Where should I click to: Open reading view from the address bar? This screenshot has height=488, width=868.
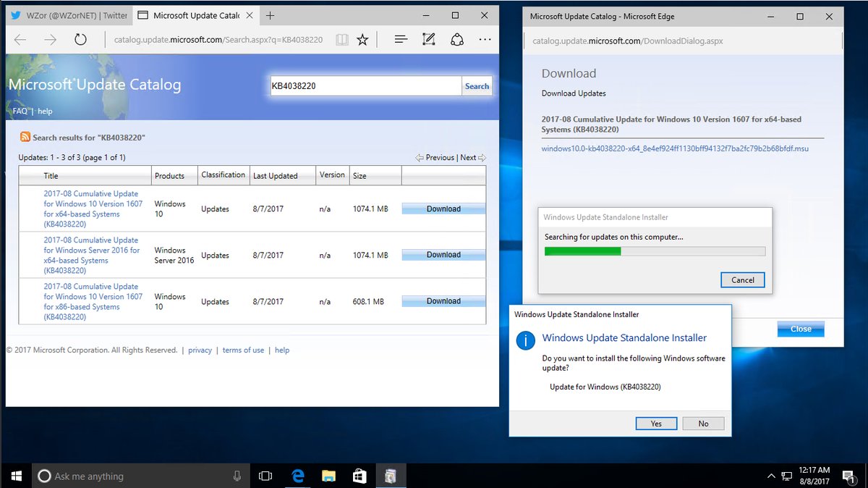(x=342, y=40)
